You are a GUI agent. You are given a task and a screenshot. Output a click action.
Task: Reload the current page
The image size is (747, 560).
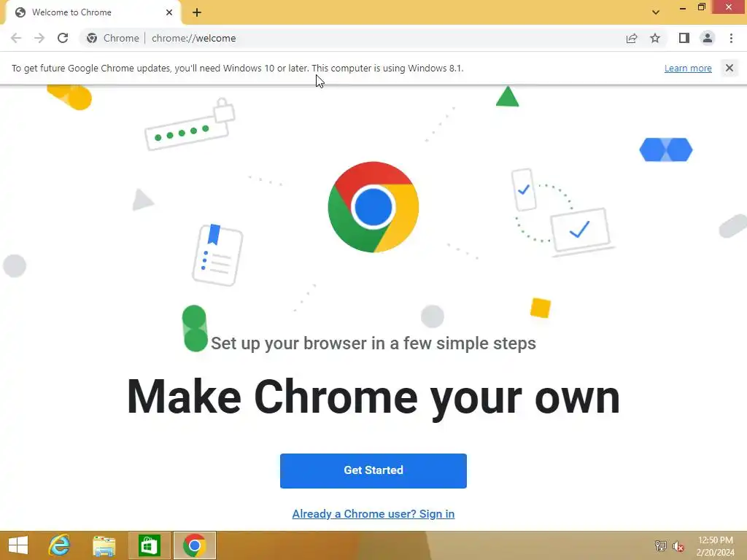[63, 38]
